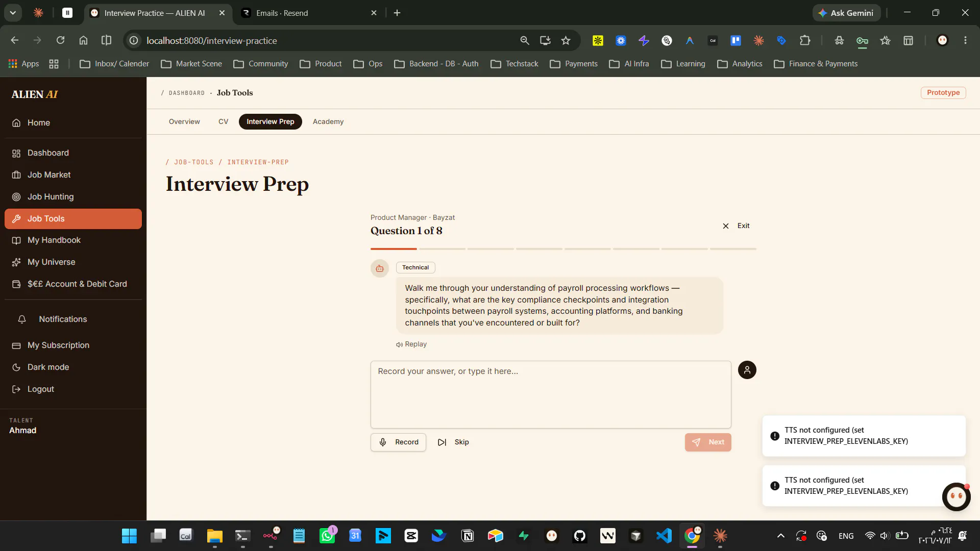
Task: Open the Trello extension icon
Action: 736,41
